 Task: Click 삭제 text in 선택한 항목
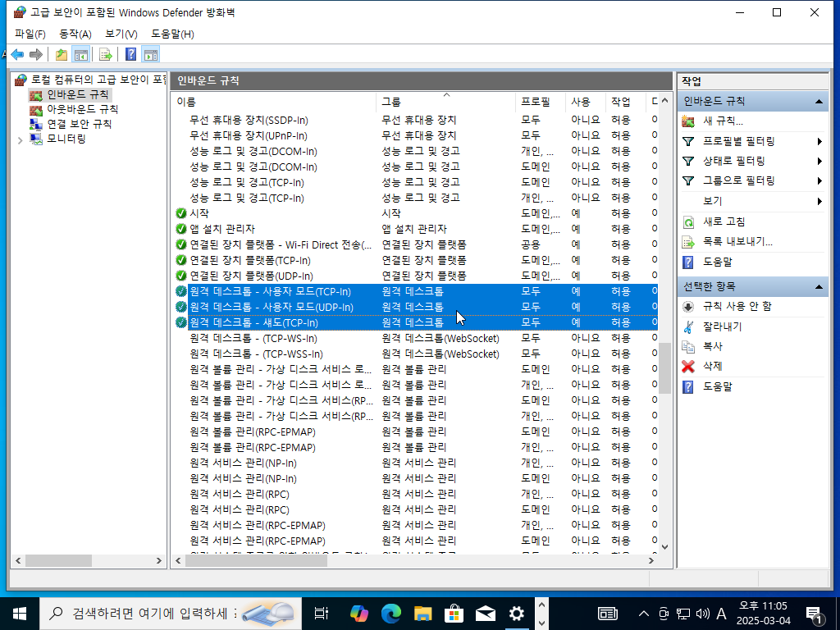(x=713, y=367)
